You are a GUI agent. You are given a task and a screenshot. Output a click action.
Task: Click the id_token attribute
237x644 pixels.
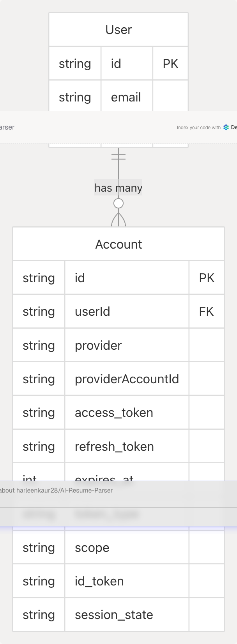pos(99,581)
